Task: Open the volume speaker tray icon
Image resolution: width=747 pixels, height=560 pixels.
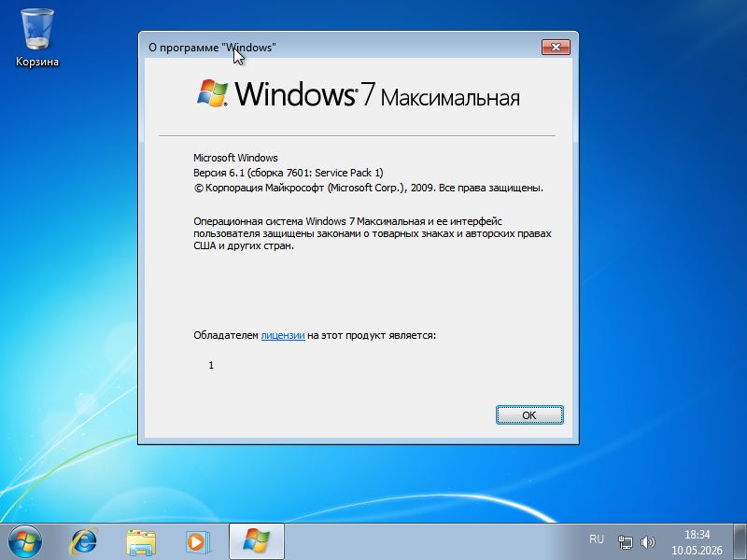Action: click(648, 542)
